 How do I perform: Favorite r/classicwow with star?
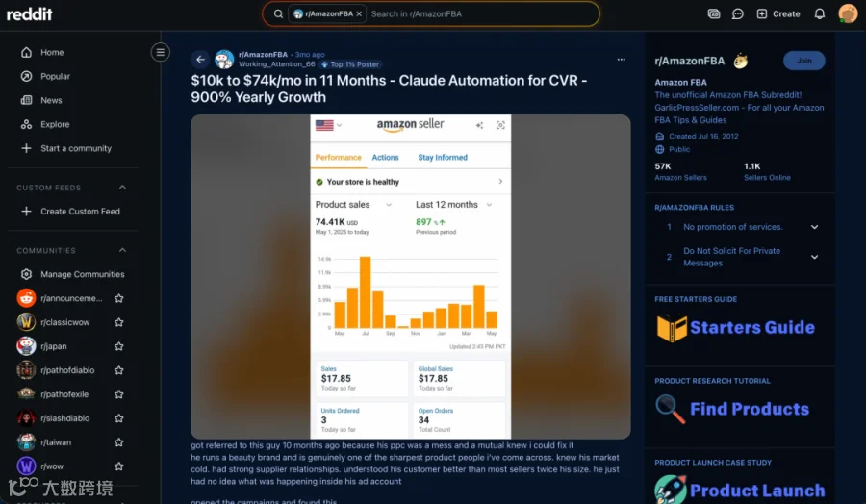(x=118, y=322)
